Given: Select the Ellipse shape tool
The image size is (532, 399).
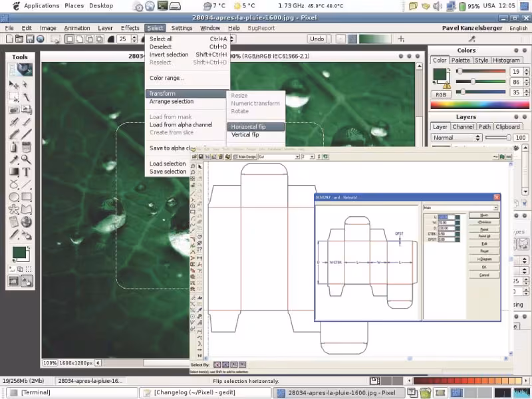Looking at the screenshot, I should click(x=14, y=197).
